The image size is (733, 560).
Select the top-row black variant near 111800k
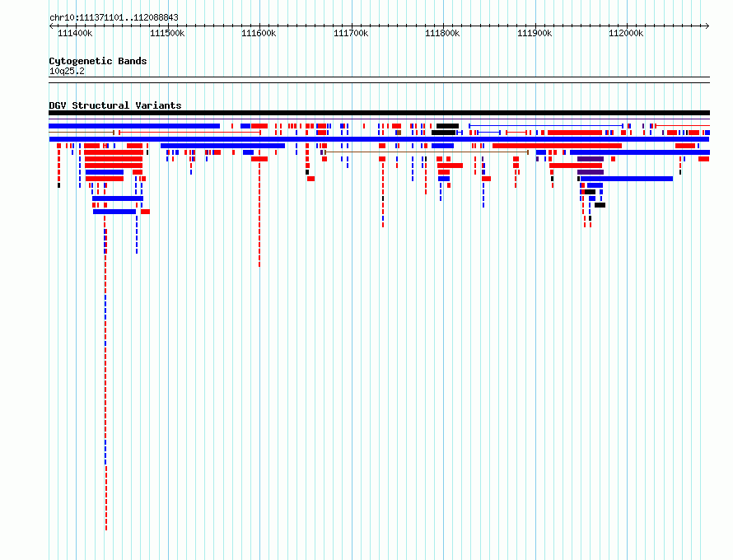(447, 126)
